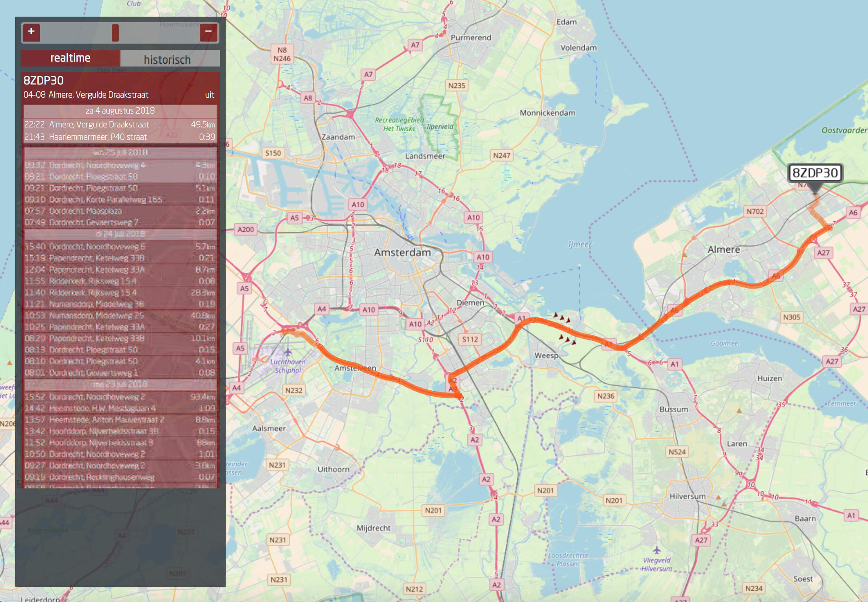Open the 22:22 Almere, Vergulde Draakstraat trip
The width and height of the screenshot is (868, 602).
120,124
